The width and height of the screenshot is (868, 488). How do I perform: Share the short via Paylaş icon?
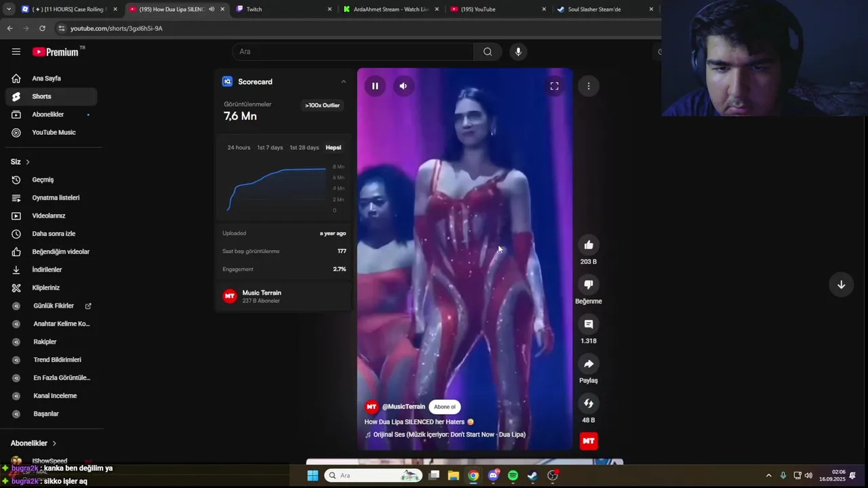589,364
